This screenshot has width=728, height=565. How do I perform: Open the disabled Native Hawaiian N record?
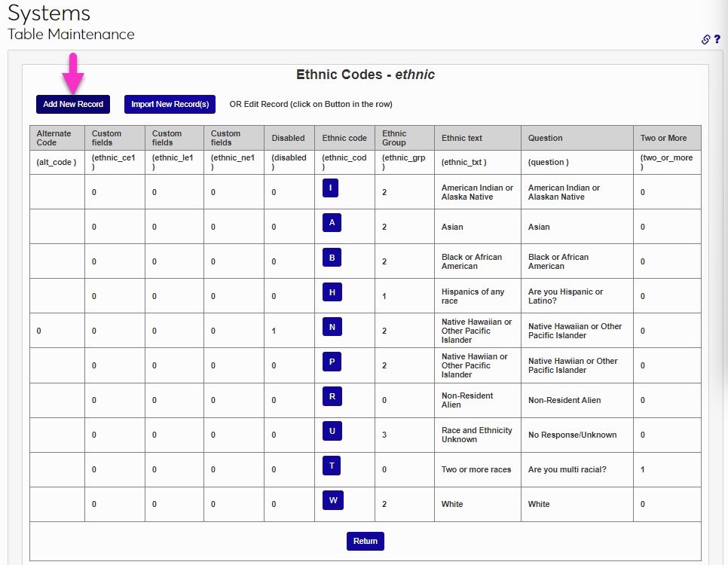332,327
